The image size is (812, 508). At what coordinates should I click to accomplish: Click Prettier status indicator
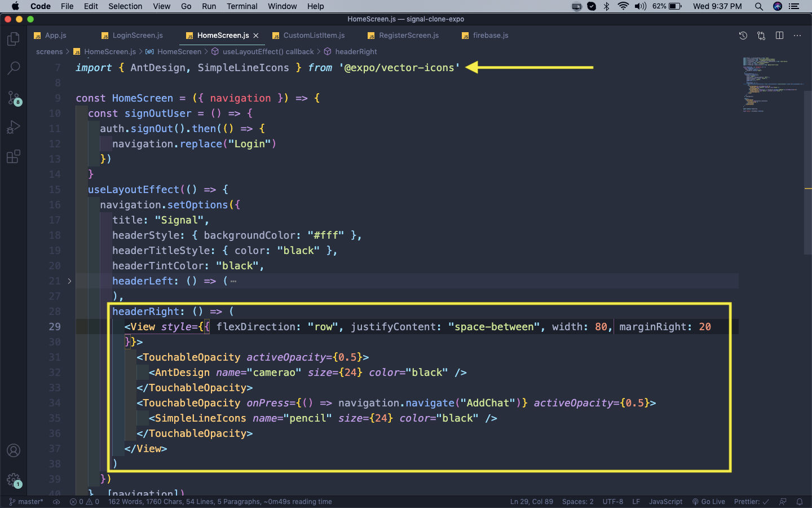click(x=751, y=502)
